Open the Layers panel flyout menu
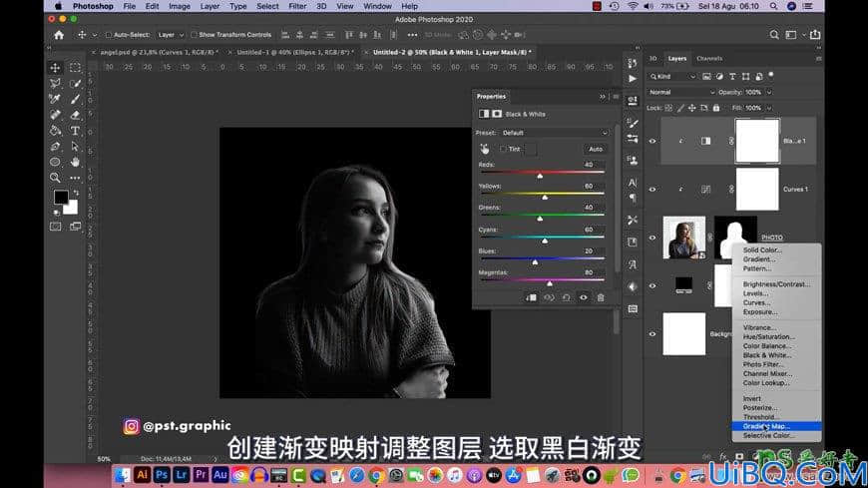868x488 pixels. click(818, 58)
